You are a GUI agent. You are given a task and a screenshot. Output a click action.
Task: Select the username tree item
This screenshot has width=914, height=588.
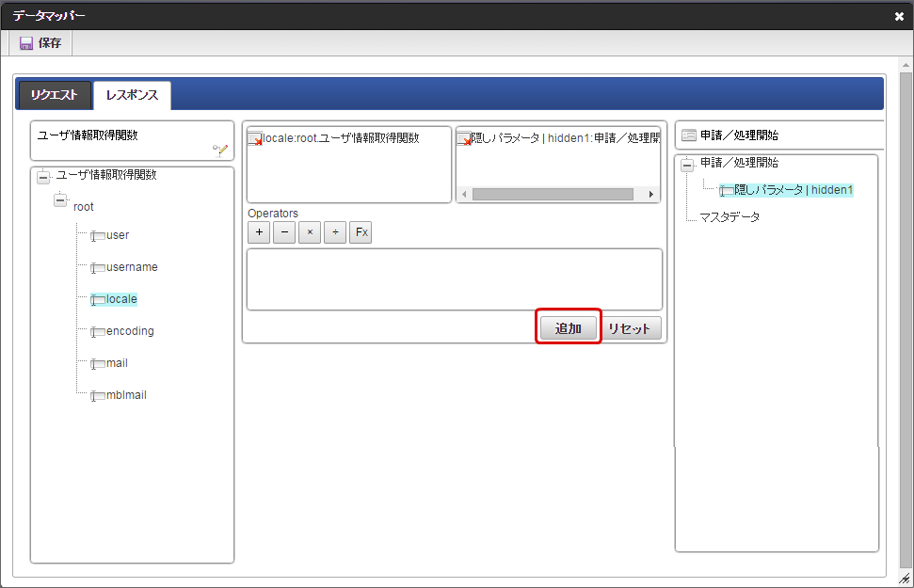point(132,267)
